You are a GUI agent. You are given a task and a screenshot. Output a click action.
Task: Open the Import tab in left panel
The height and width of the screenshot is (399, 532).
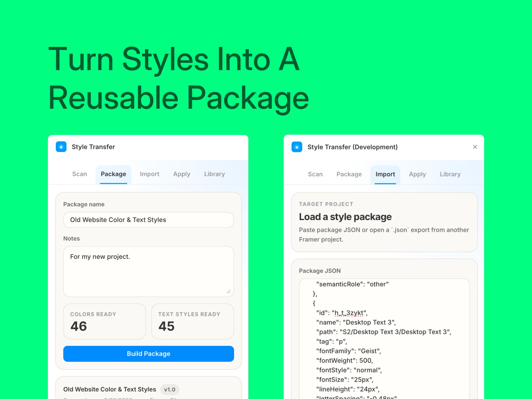(150, 174)
